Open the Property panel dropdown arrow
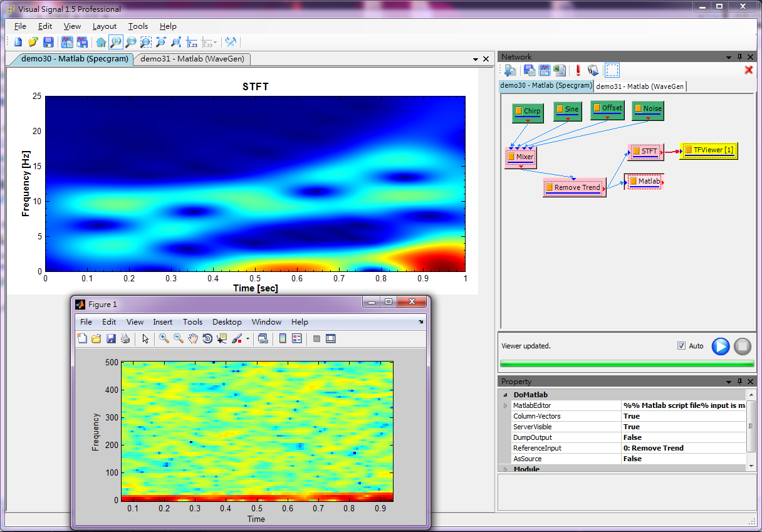The image size is (762, 532). (x=729, y=382)
